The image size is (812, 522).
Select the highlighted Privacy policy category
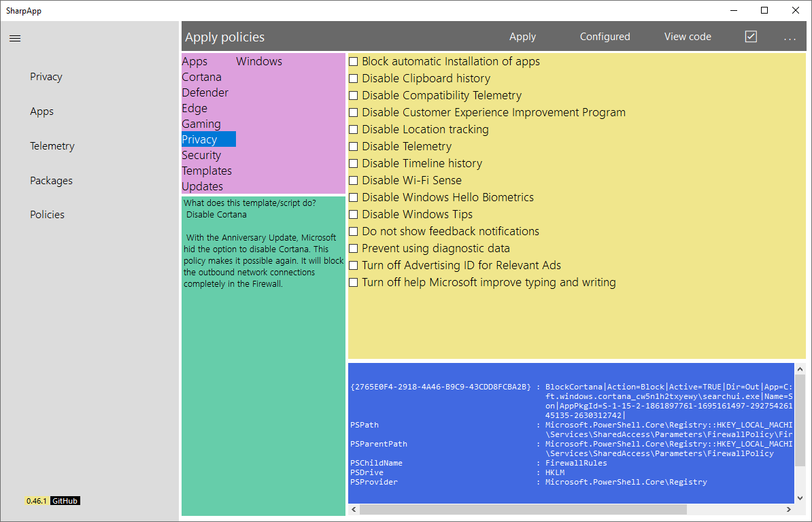click(209, 139)
